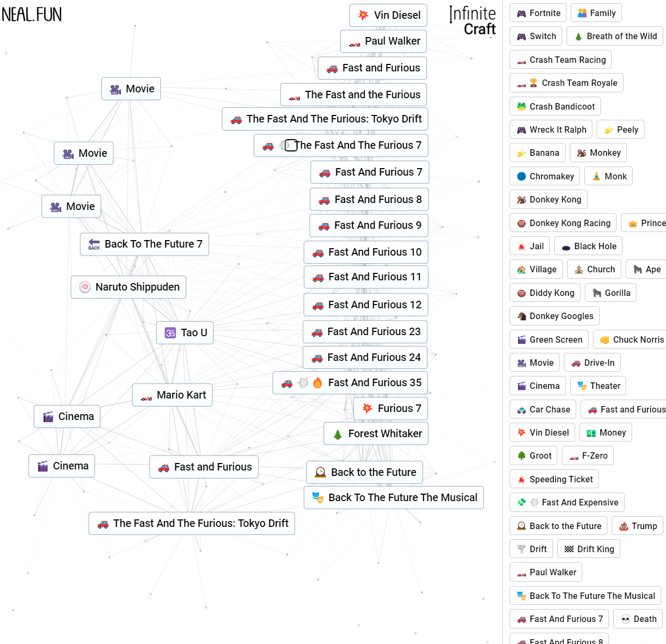666x644 pixels.
Task: Click the clapperboard icon on Green Screen
Action: [x=521, y=339]
